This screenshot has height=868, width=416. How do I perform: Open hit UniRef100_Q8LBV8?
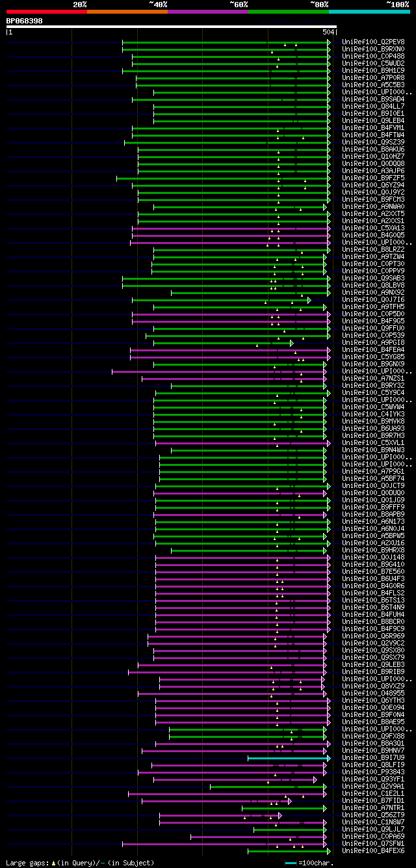tap(373, 285)
